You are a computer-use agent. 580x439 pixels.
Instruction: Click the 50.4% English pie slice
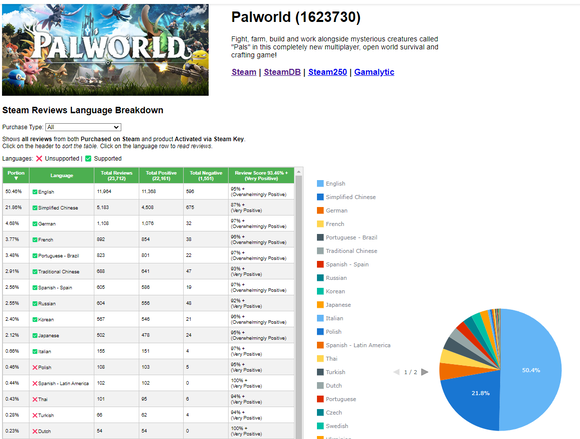point(531,370)
